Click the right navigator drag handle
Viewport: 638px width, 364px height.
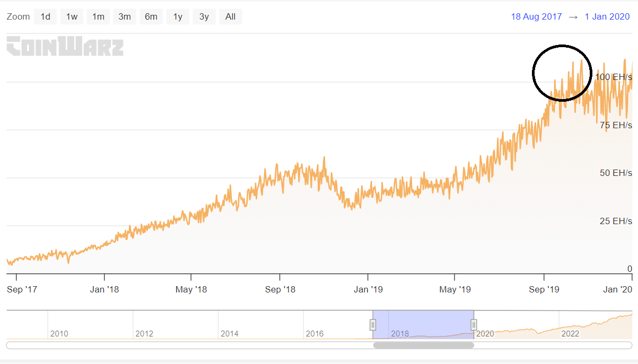click(x=474, y=324)
